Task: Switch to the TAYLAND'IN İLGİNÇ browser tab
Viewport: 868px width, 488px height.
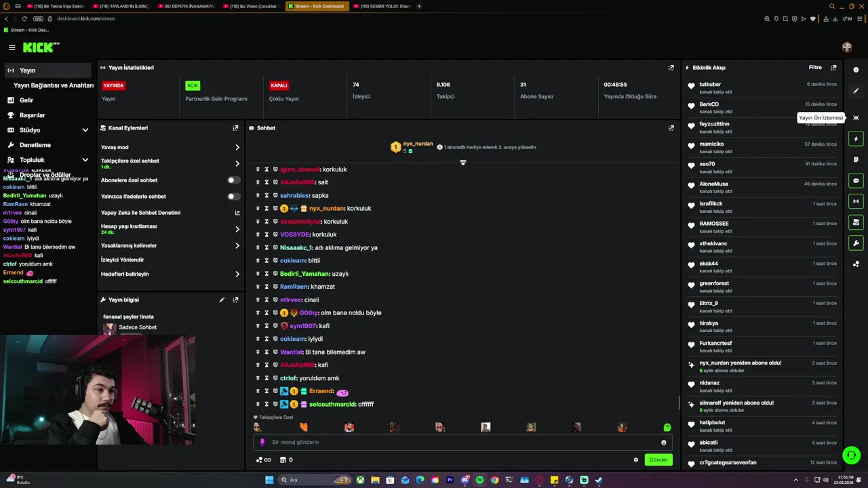Action: pos(123,6)
